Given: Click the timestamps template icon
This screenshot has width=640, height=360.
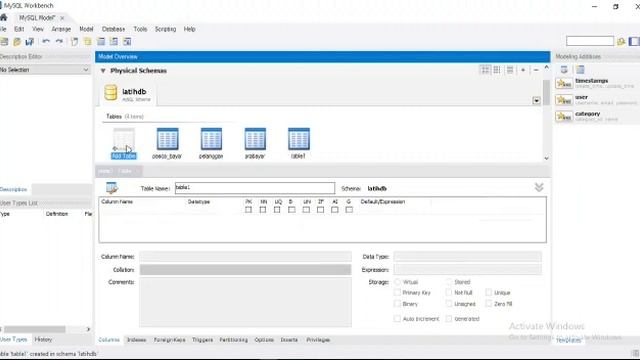Looking at the screenshot, I should tap(564, 84).
